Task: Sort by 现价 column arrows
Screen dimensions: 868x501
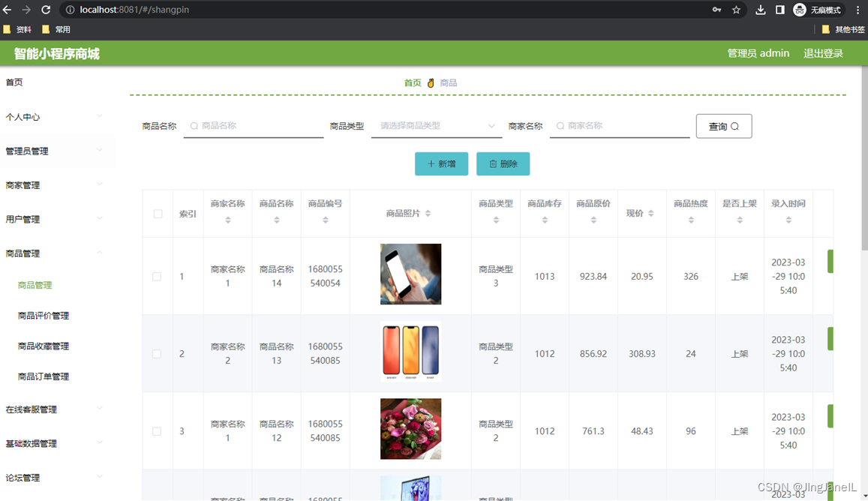Action: (x=651, y=213)
